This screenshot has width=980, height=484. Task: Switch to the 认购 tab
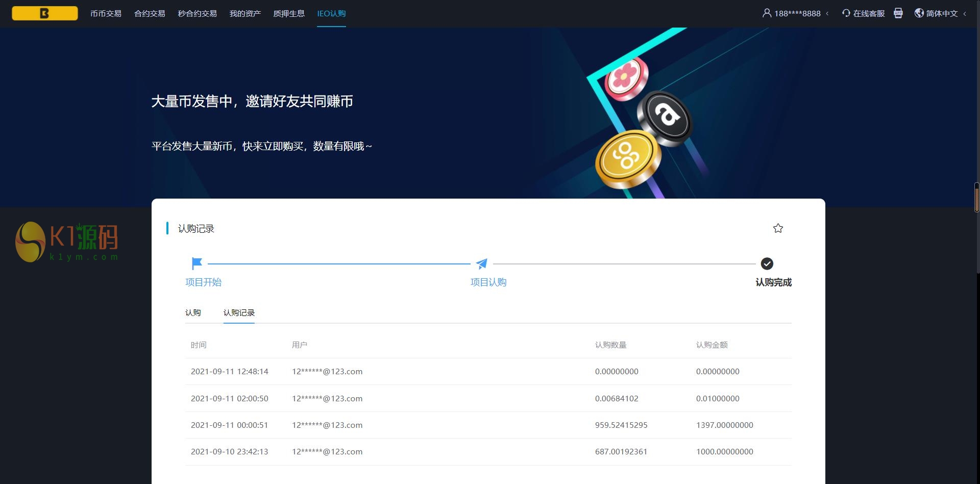193,312
